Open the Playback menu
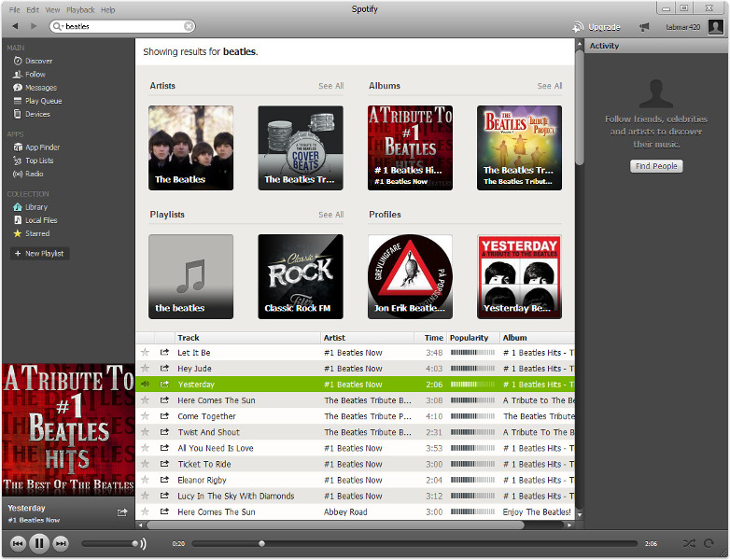This screenshot has width=730, height=560. coord(80,9)
